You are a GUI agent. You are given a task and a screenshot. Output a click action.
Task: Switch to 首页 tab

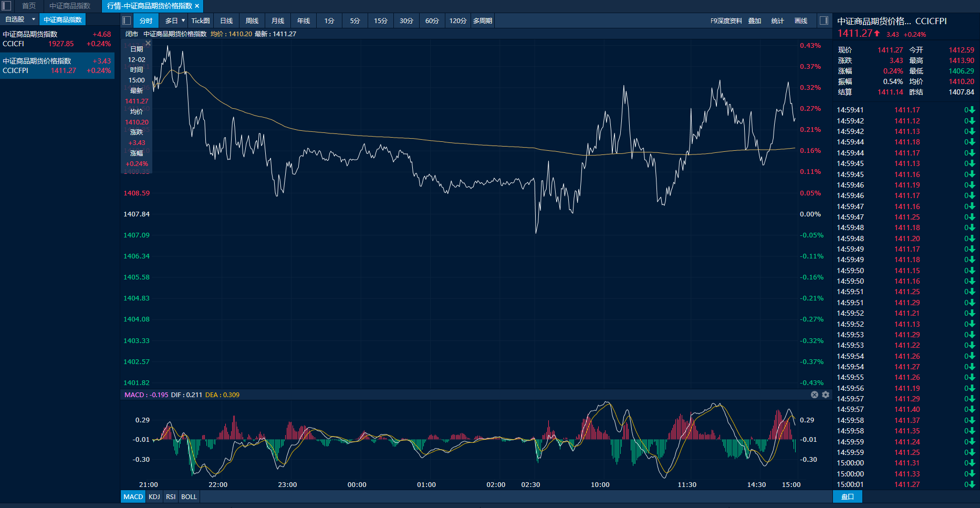coord(29,6)
